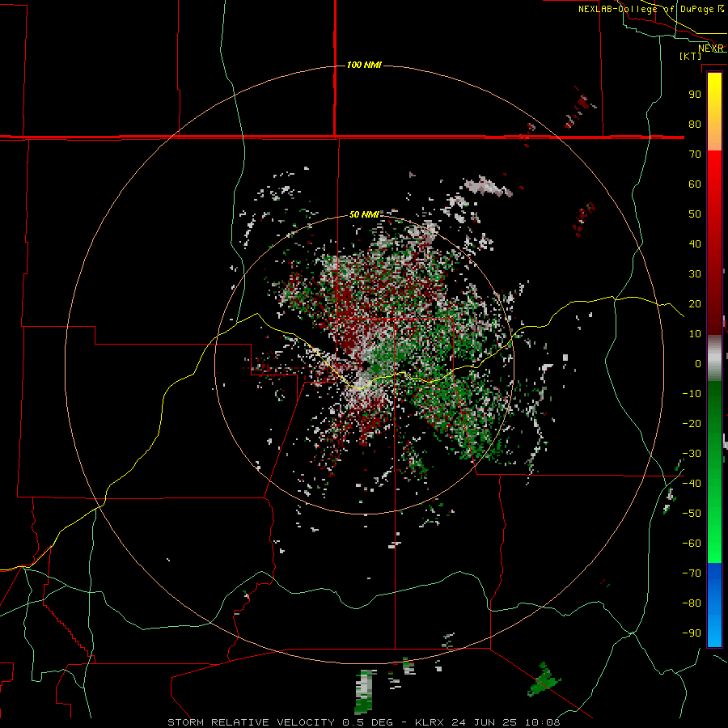728x728 pixels.
Task: Click the -70 value on the velocity scale
Action: click(692, 574)
